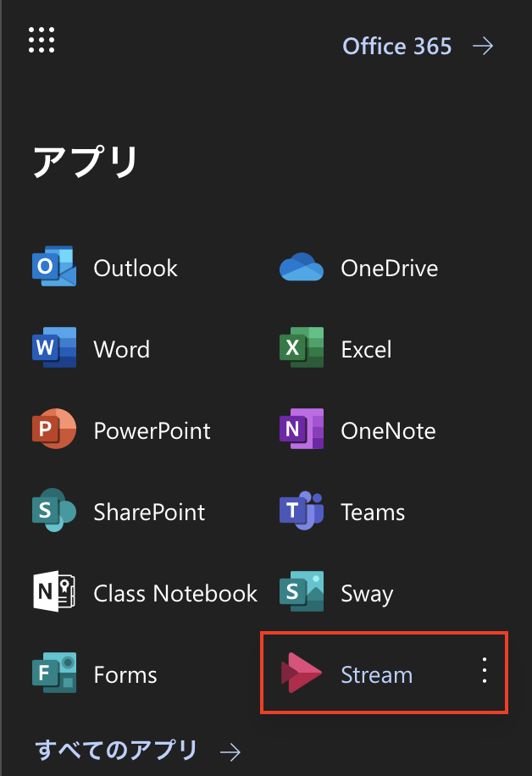
Task: Select the Excel label
Action: [366, 349]
